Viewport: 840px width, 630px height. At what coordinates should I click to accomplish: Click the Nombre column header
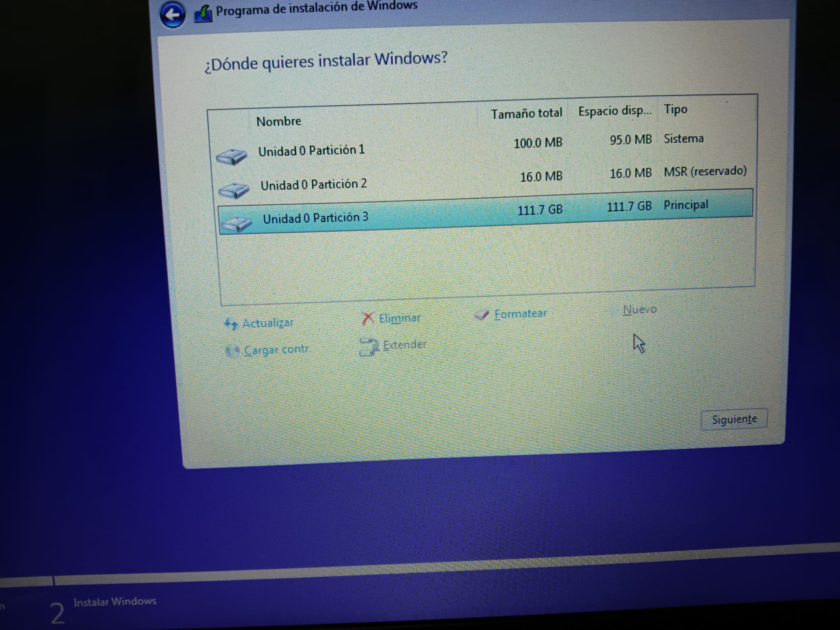pyautogui.click(x=279, y=121)
